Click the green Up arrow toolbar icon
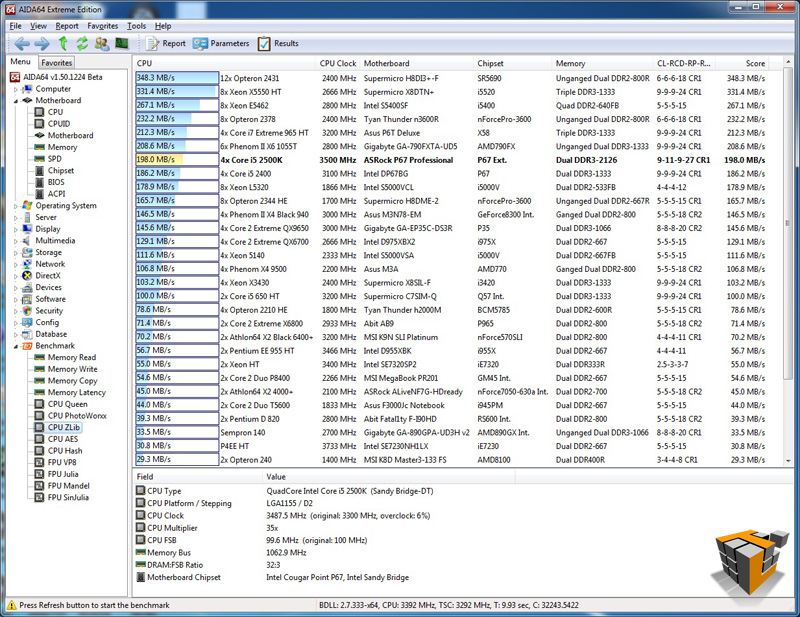The image size is (800, 617). pyautogui.click(x=63, y=44)
